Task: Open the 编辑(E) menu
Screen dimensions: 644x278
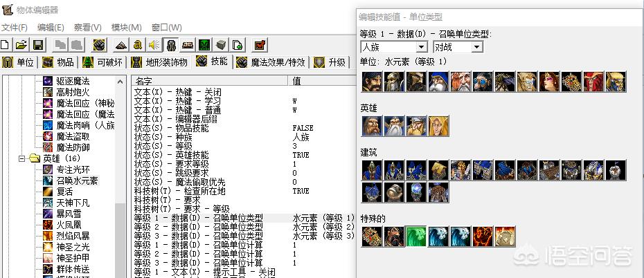Action: click(x=51, y=28)
